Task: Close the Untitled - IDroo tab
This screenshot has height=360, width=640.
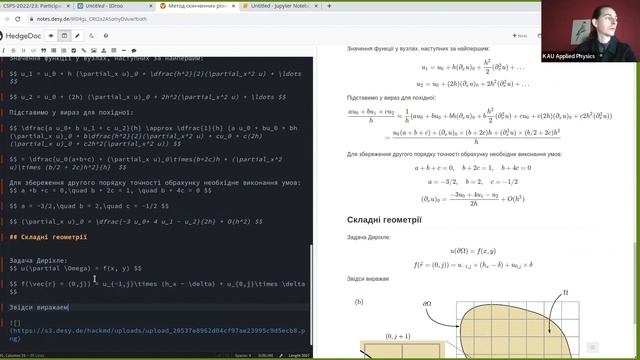Action: [x=151, y=6]
